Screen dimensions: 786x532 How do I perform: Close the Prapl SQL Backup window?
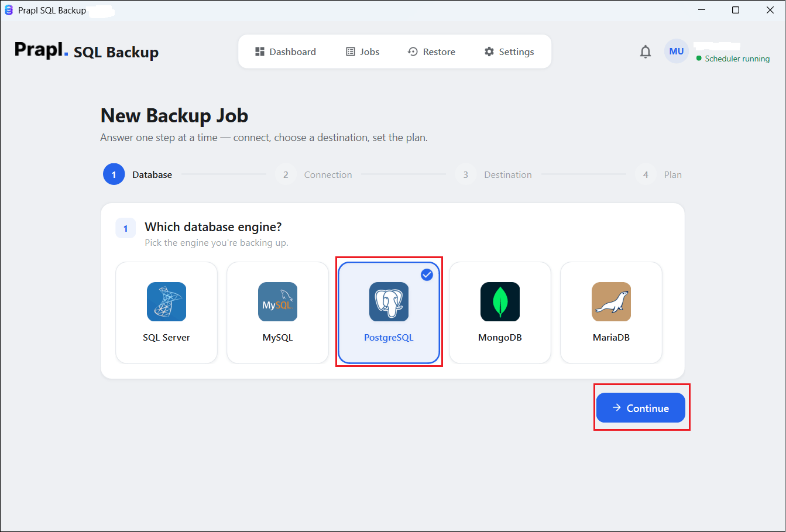coord(770,10)
